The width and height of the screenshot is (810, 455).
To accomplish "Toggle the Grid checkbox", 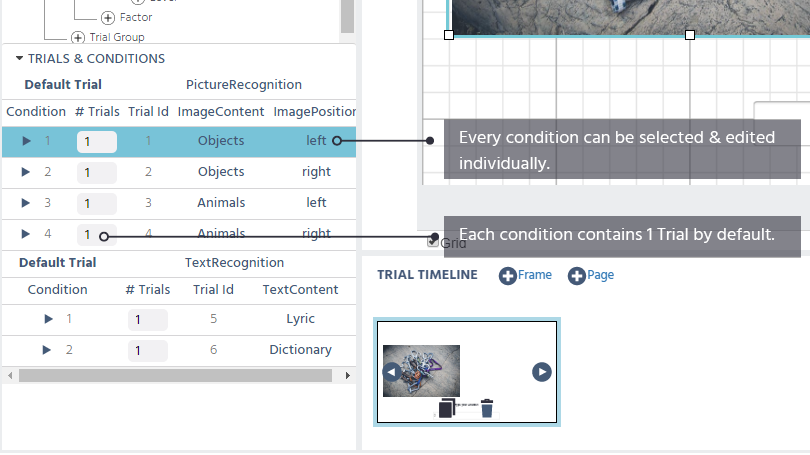I will (x=433, y=241).
